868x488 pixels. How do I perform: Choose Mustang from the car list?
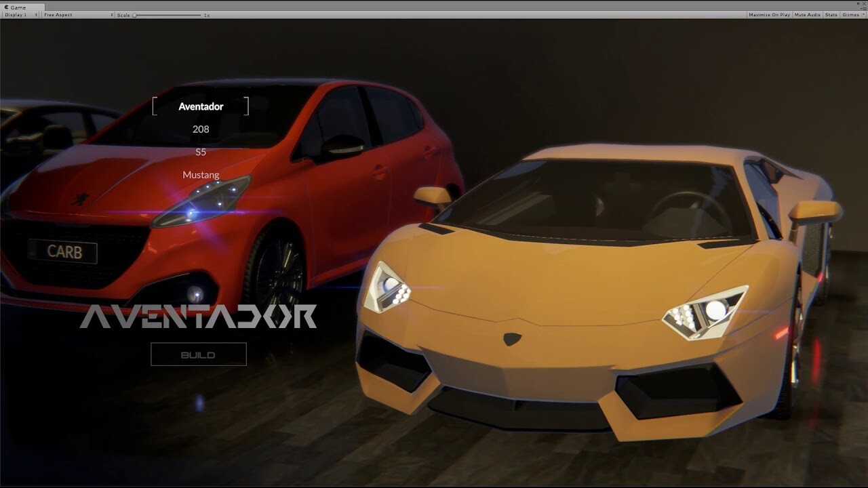201,174
